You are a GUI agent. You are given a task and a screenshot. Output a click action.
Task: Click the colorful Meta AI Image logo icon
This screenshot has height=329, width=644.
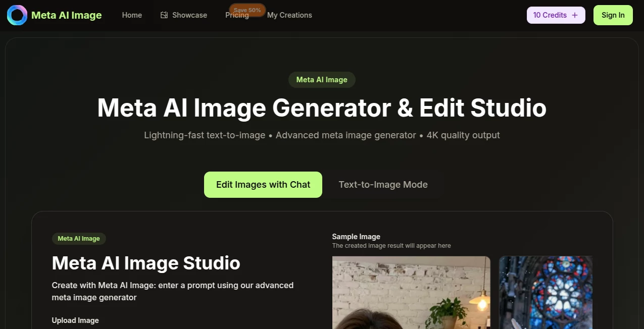coord(17,15)
